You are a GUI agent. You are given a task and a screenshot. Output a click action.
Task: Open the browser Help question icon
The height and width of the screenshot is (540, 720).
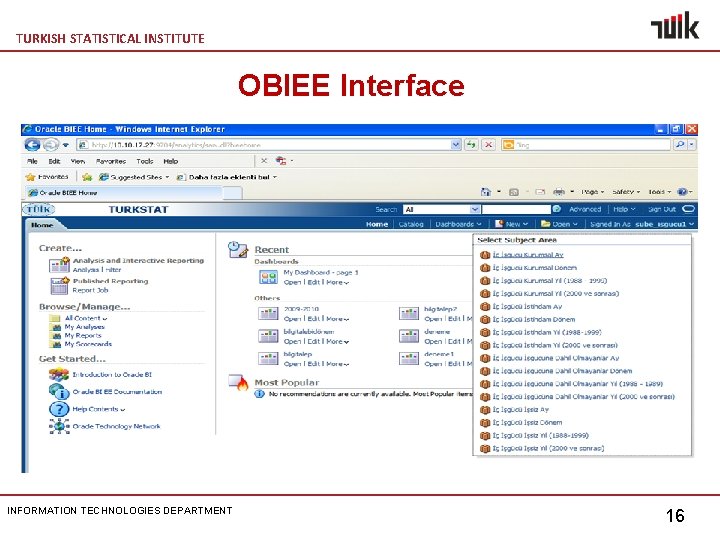[682, 192]
